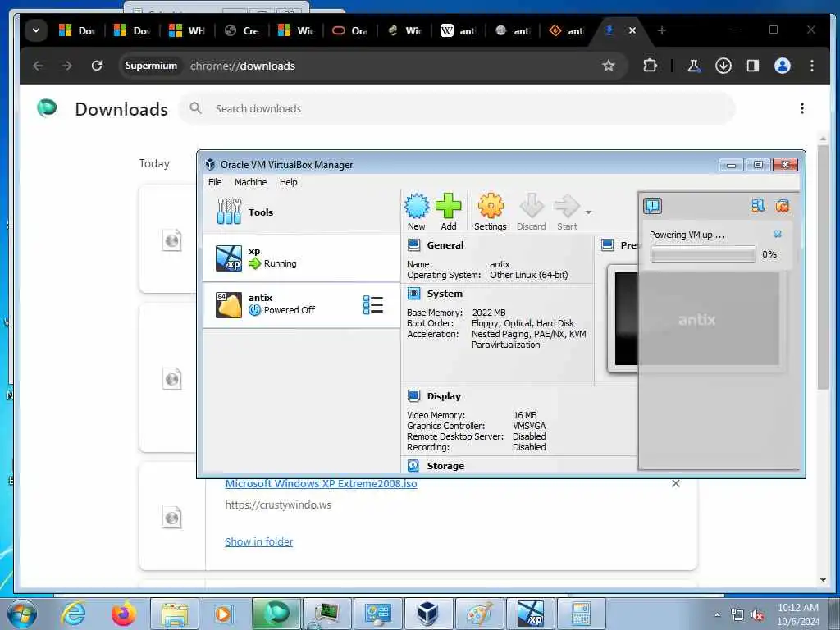Click the System section header
The height and width of the screenshot is (630, 840).
click(445, 294)
